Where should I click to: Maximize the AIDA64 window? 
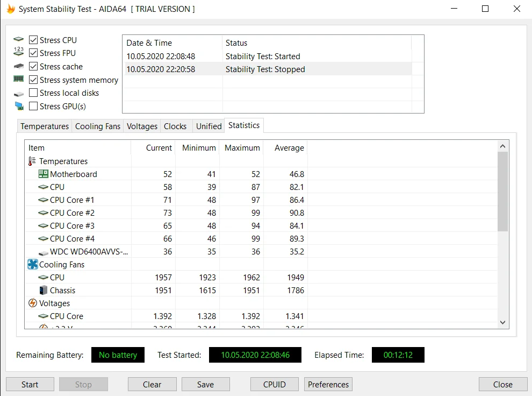(x=485, y=9)
